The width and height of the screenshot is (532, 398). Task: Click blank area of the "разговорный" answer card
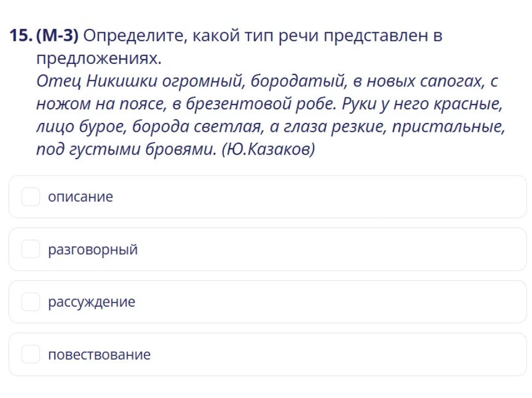point(328,249)
